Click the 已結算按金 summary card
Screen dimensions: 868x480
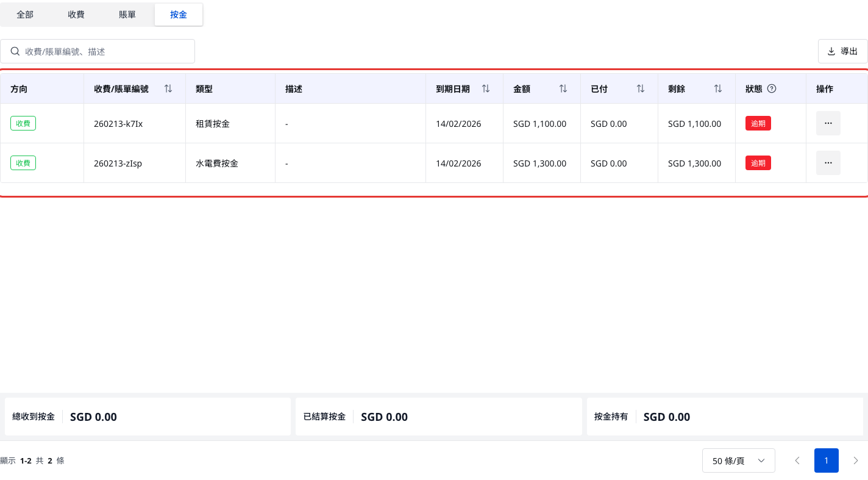tap(438, 417)
